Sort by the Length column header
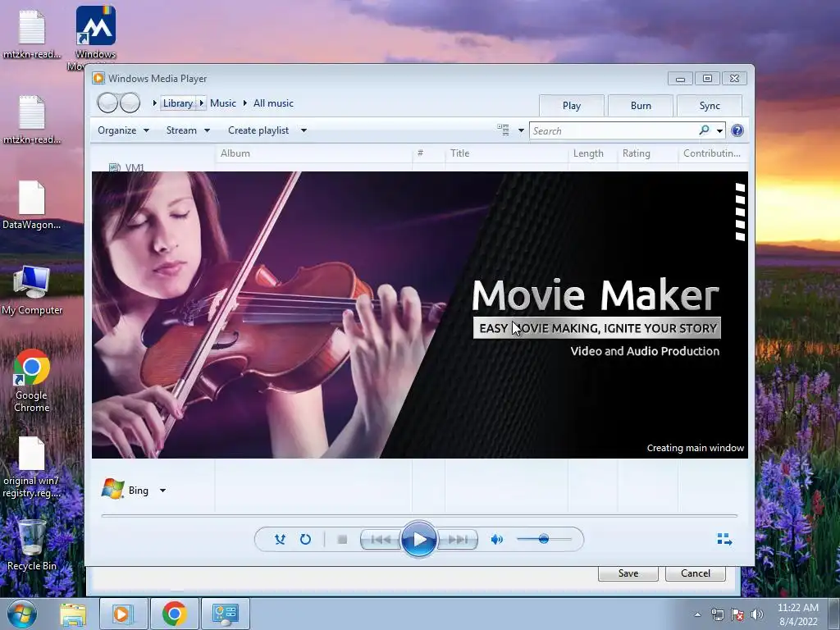 pos(593,153)
